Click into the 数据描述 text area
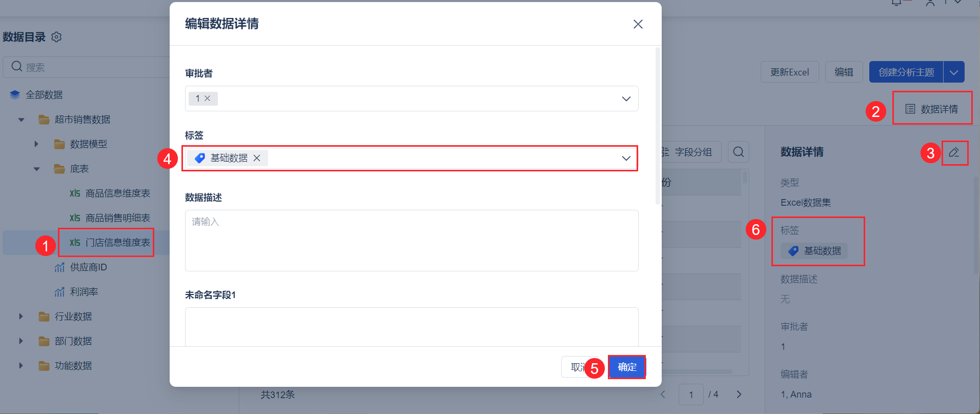The width and height of the screenshot is (980, 414). pyautogui.click(x=411, y=240)
